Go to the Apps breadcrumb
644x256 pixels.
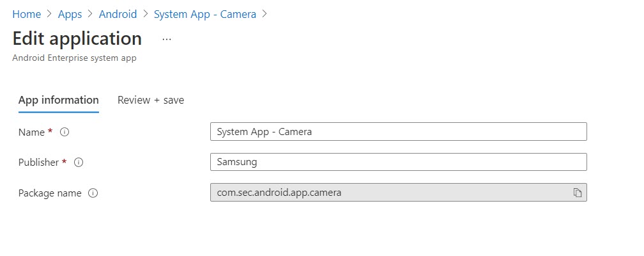pyautogui.click(x=70, y=14)
